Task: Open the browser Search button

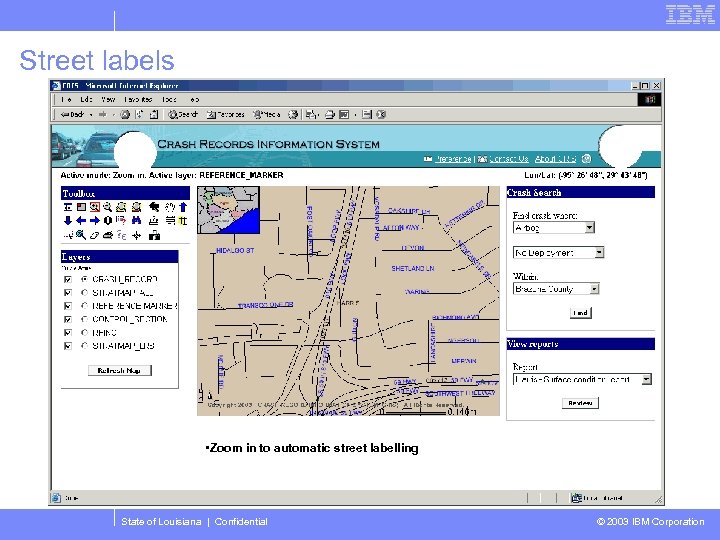Action: (183, 114)
